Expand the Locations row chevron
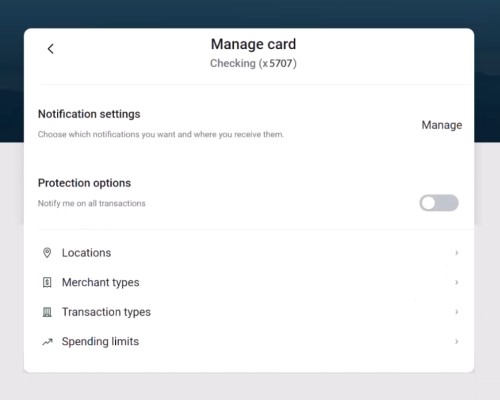This screenshot has height=400, width=500. pos(457,253)
